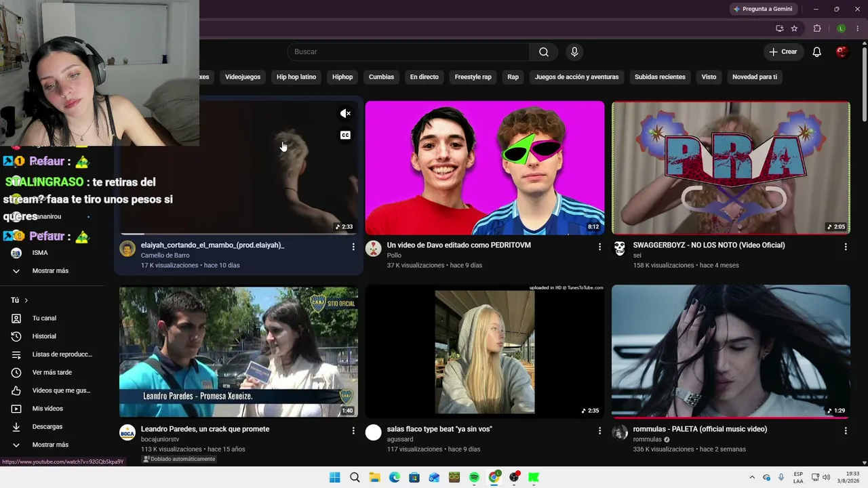Viewport: 868px width, 488px height.
Task: Toggle captions on the elaiyah video preview
Action: click(345, 135)
